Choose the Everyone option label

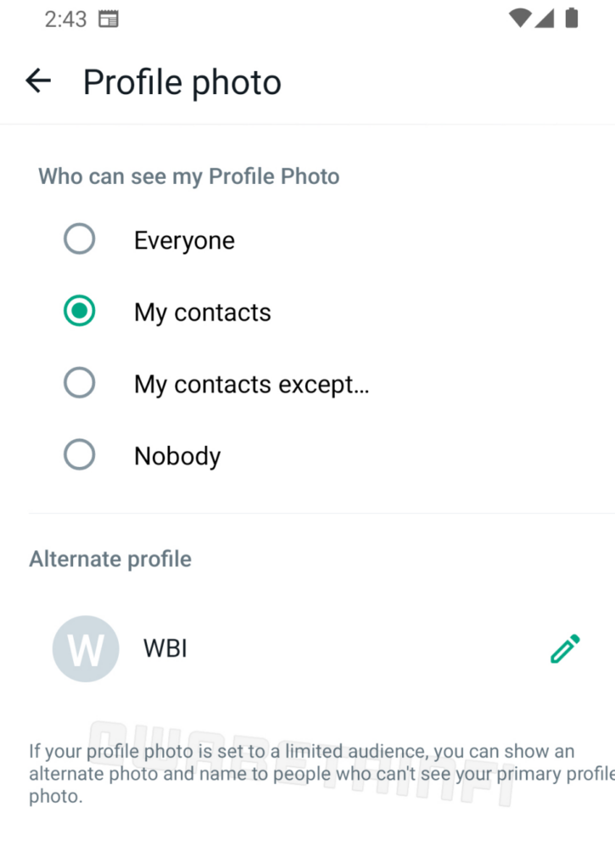click(185, 241)
